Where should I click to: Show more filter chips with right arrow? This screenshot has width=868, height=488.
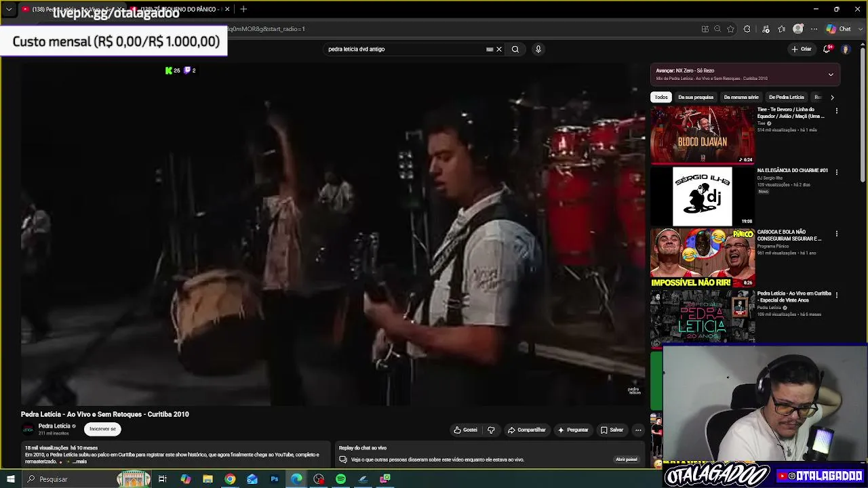coord(832,97)
